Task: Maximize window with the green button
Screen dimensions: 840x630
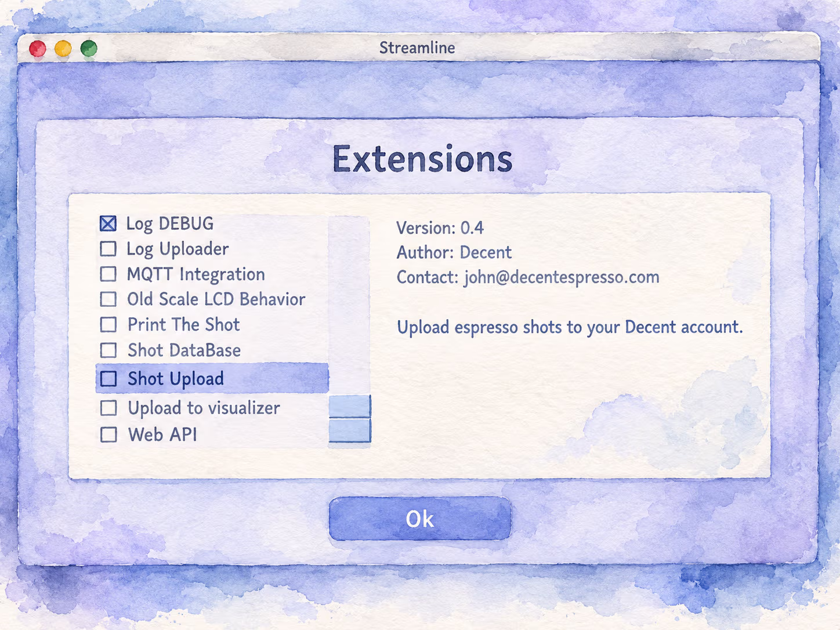Action: tap(89, 49)
